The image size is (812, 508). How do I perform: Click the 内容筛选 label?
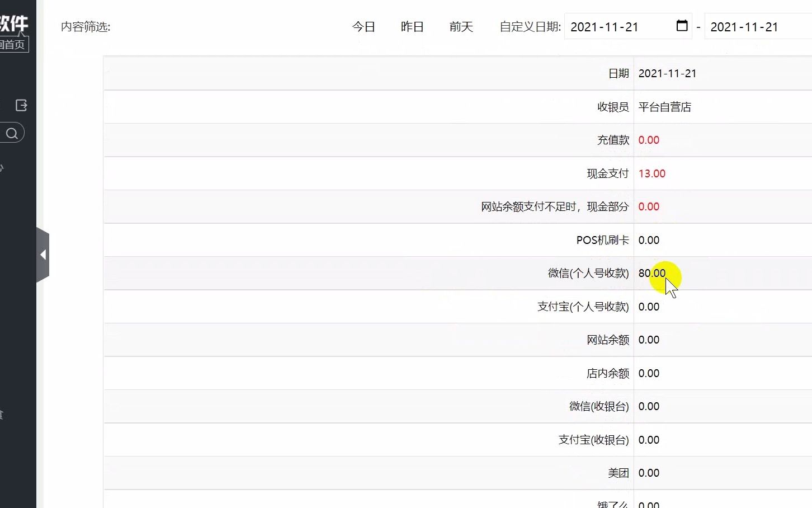[x=86, y=27]
